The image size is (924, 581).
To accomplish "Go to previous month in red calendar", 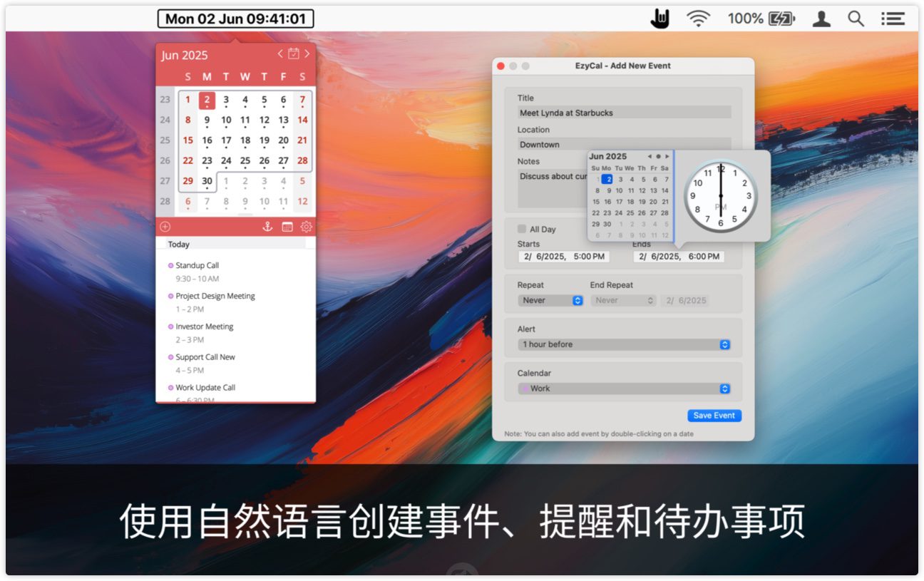I will 280,53.
